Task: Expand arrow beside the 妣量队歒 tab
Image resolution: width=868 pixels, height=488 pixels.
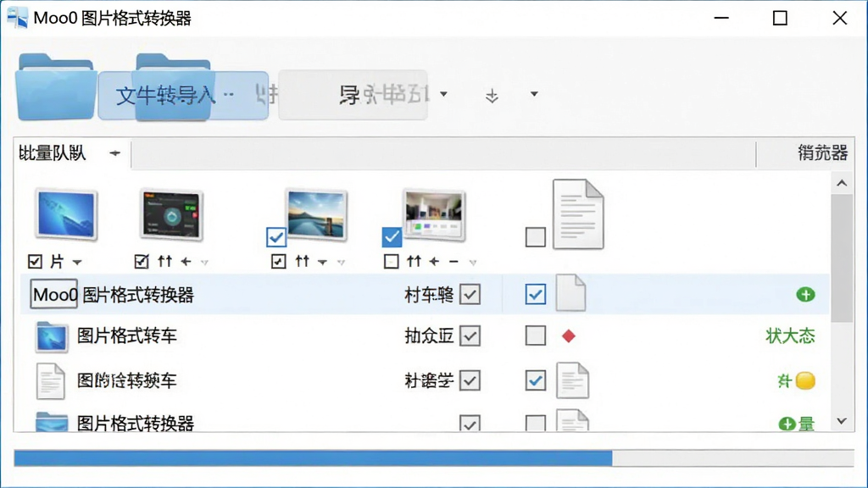Action: [x=114, y=153]
